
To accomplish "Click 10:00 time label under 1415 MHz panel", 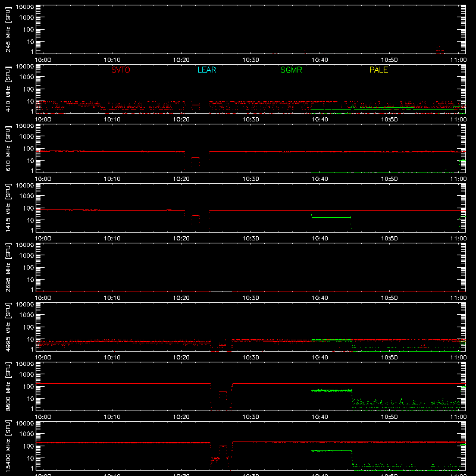I will (43, 239).
